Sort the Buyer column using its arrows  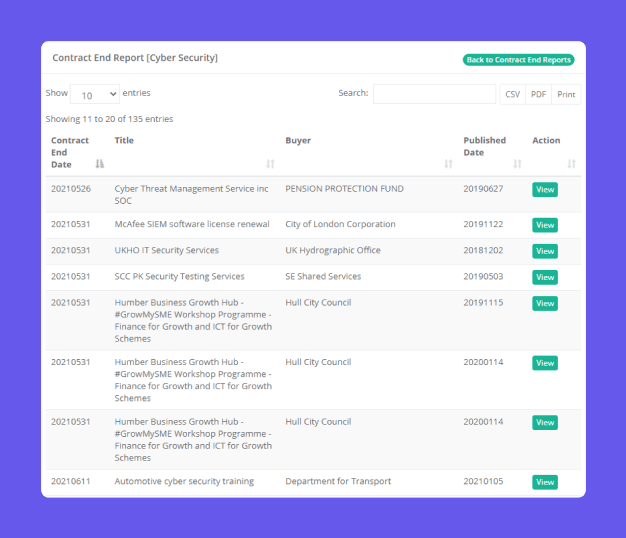click(x=448, y=163)
